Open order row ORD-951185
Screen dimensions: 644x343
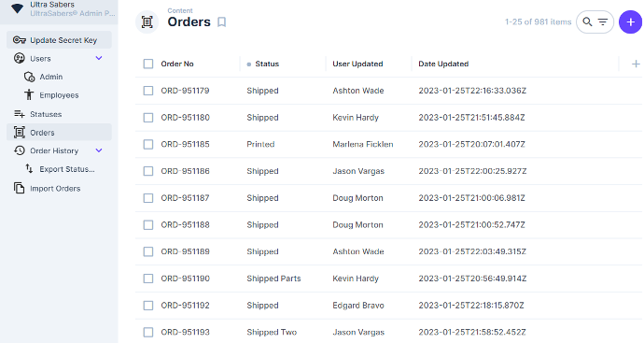point(388,144)
